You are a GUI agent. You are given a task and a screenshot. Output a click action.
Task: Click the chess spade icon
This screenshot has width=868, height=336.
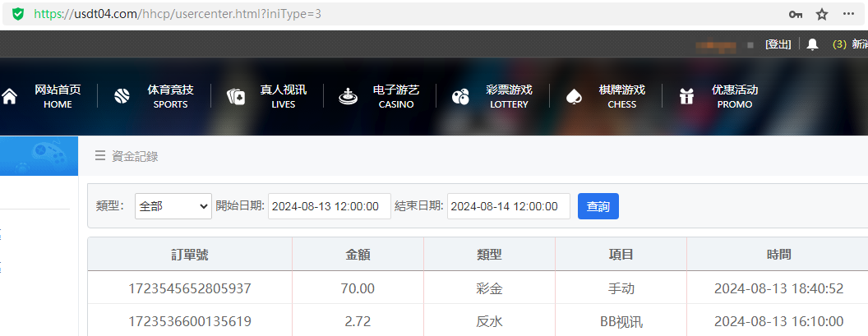(574, 97)
